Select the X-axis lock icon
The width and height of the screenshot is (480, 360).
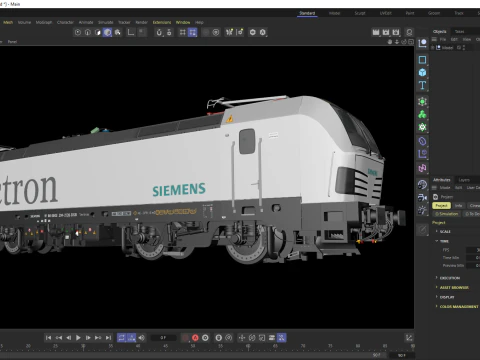[78, 32]
